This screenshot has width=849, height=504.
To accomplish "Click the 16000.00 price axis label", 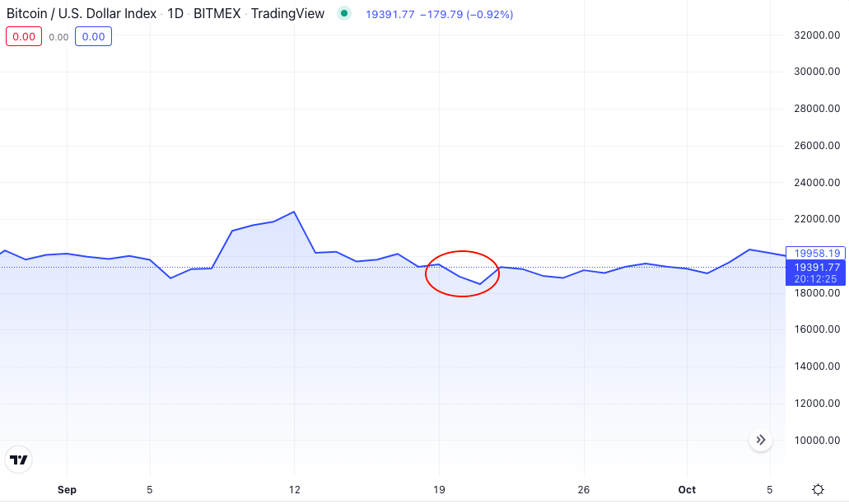I will click(817, 329).
